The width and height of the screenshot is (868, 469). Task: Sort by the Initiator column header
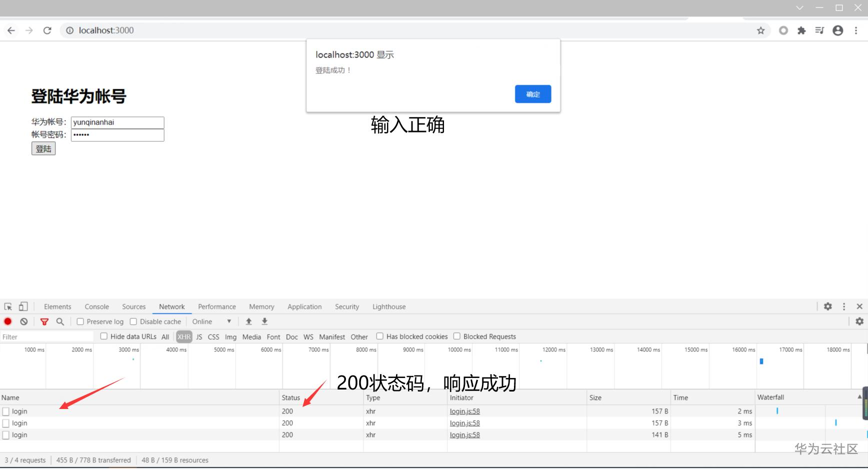(x=517, y=398)
